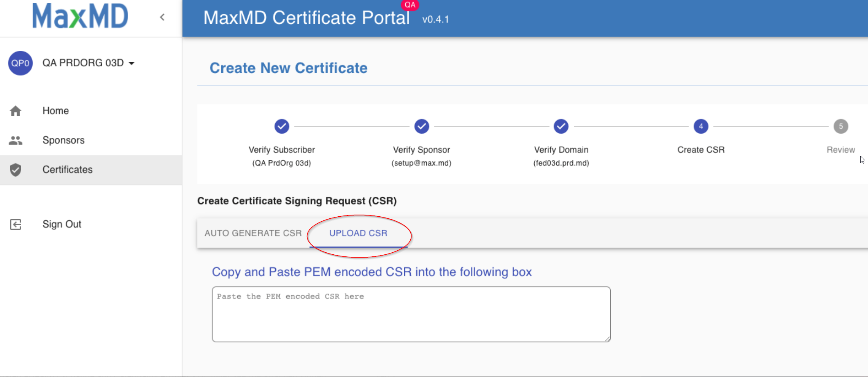This screenshot has width=868, height=377.
Task: Click the Copy and Paste PEM instruction text
Action: (x=372, y=272)
